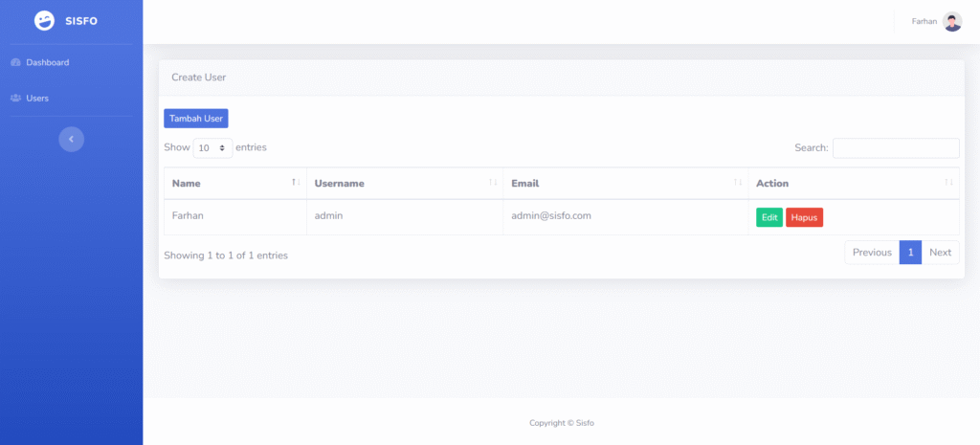Sort the table by Name column arrows
The width and height of the screenshot is (980, 445).
click(296, 183)
